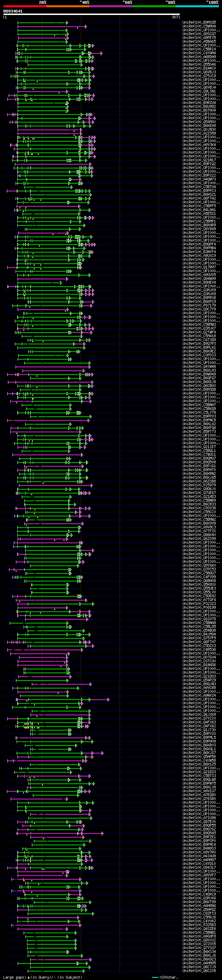Select hit label UniRef100_A7TFZ0
Screen dimensions: 222x980
[199, 531]
